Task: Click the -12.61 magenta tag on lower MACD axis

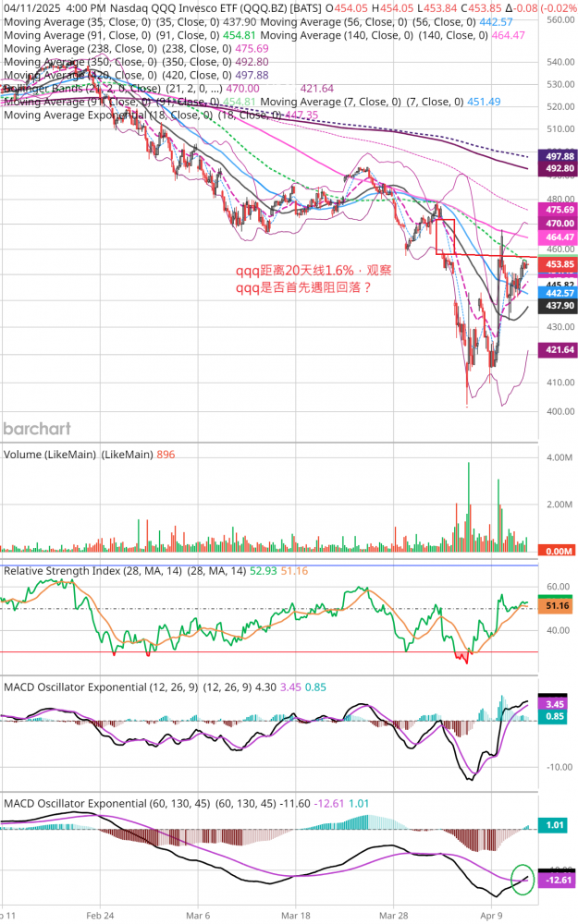Action: (x=556, y=880)
